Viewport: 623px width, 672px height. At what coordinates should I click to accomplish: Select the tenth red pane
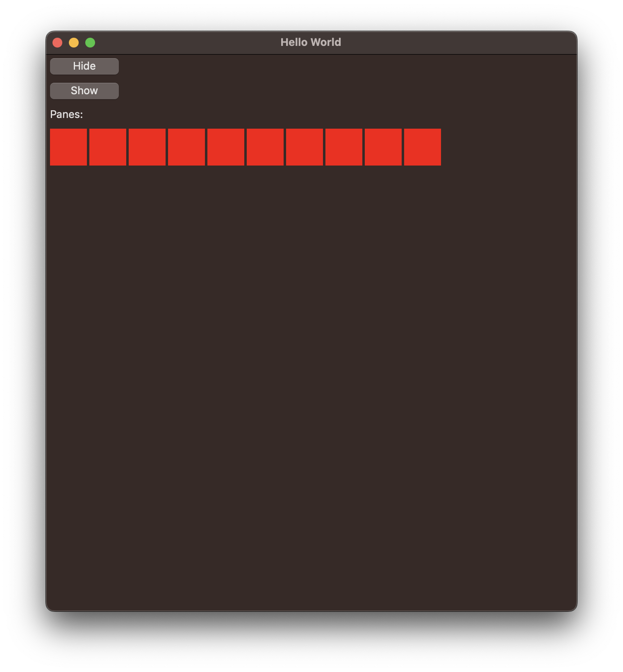coord(423,147)
